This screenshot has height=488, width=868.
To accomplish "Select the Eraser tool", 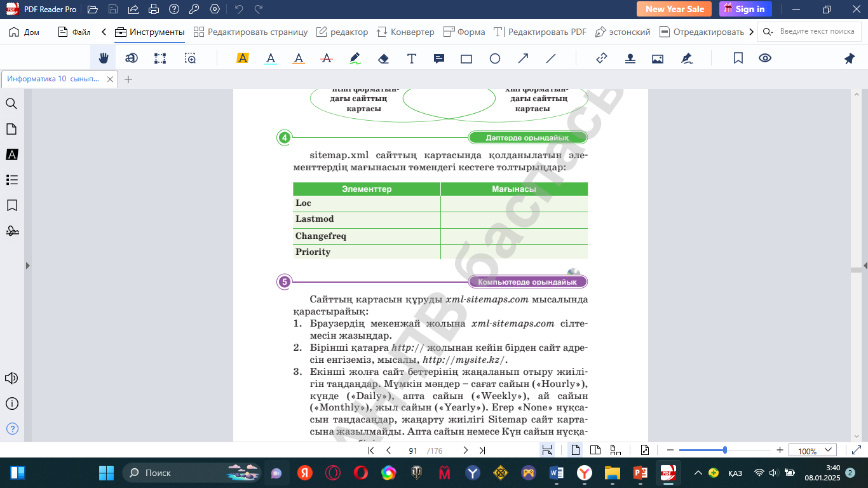I will pyautogui.click(x=383, y=58).
